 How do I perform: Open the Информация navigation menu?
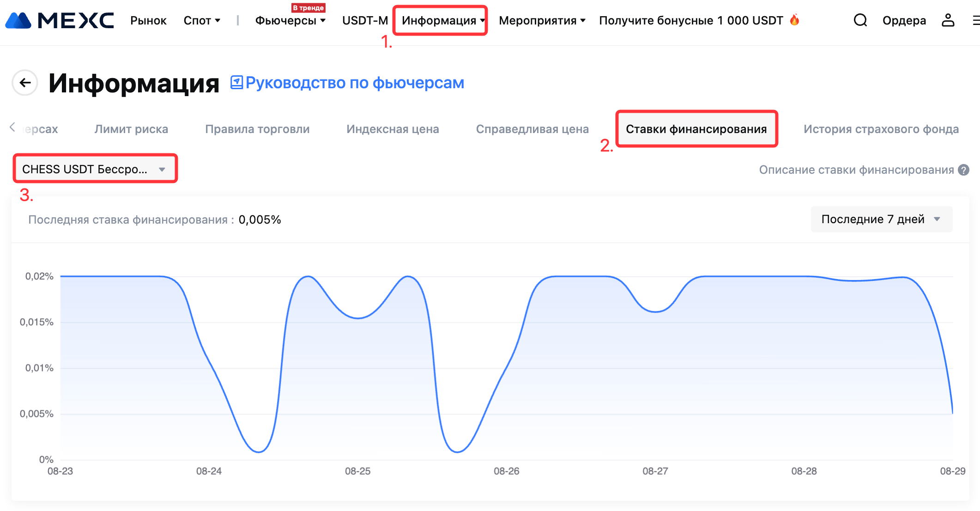coord(440,20)
